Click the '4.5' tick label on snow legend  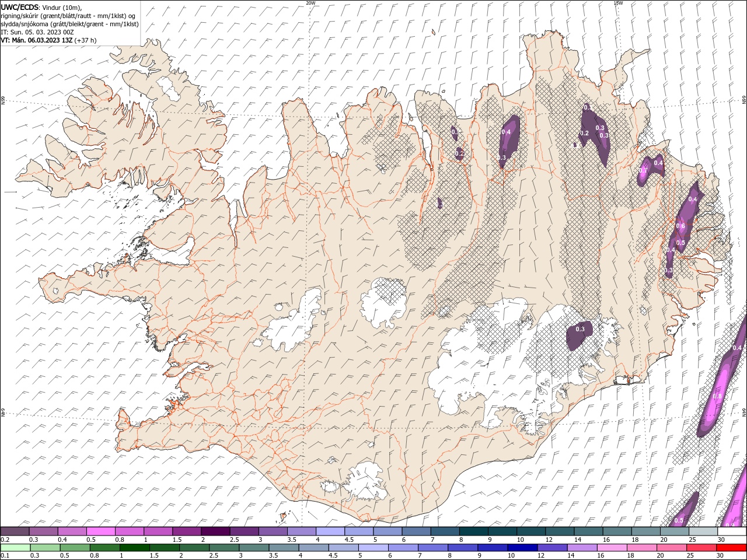tap(349, 540)
